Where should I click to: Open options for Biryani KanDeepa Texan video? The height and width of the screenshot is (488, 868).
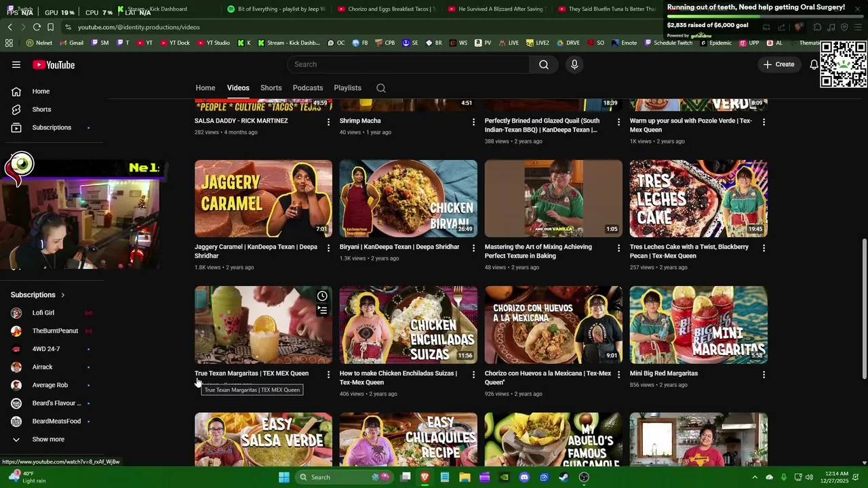point(473,248)
